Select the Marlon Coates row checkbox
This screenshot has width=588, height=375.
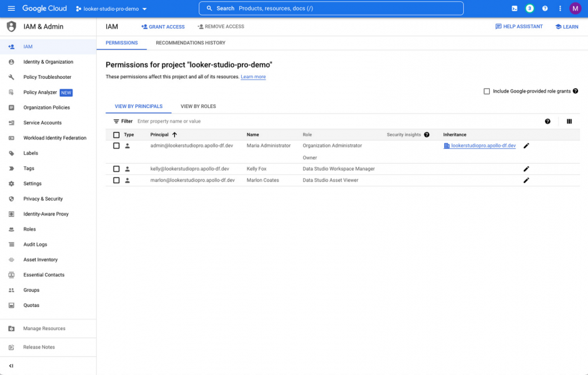tap(116, 181)
